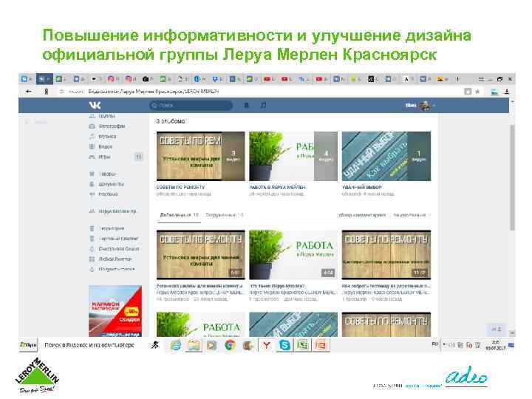Focus the VK search field
The image size is (532, 399).
click(x=191, y=105)
